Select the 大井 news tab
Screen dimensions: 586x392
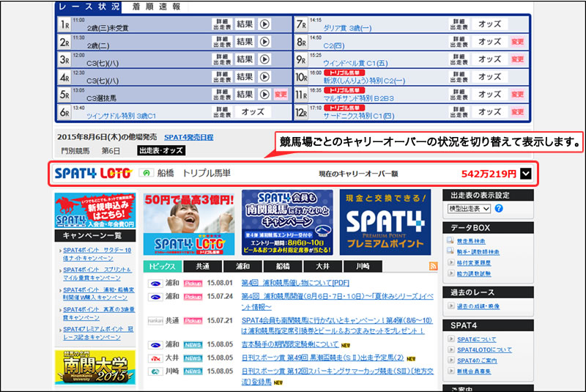pyautogui.click(x=322, y=267)
